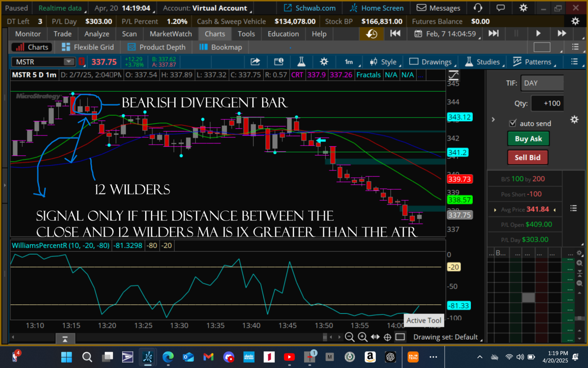Go to Home Screen
The height and width of the screenshot is (368, 588).
377,8
